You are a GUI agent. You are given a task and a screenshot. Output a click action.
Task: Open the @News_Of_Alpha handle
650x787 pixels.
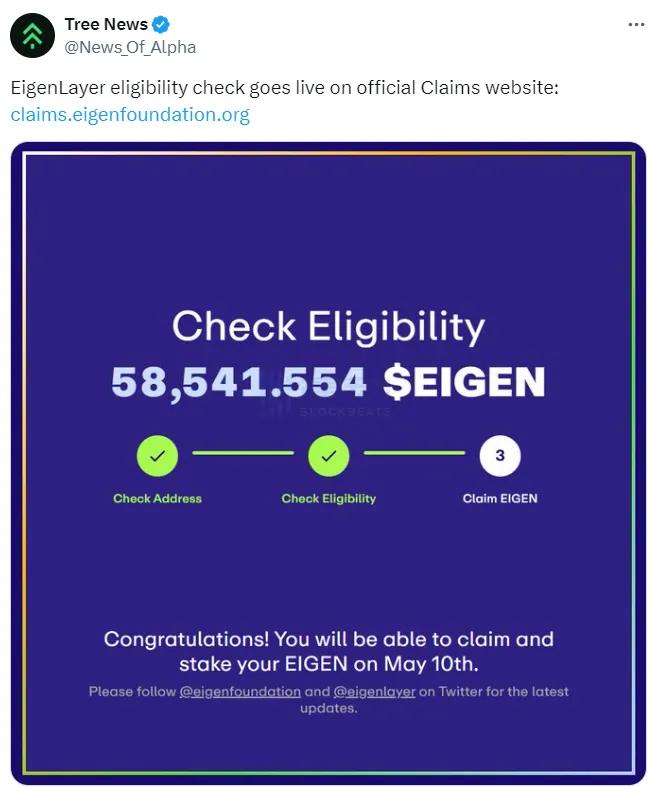[130, 47]
